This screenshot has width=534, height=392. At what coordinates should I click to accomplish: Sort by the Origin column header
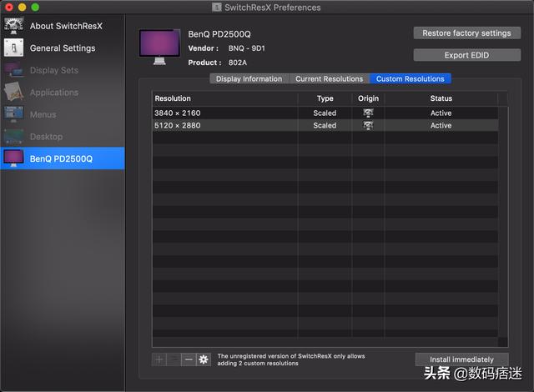[368, 98]
